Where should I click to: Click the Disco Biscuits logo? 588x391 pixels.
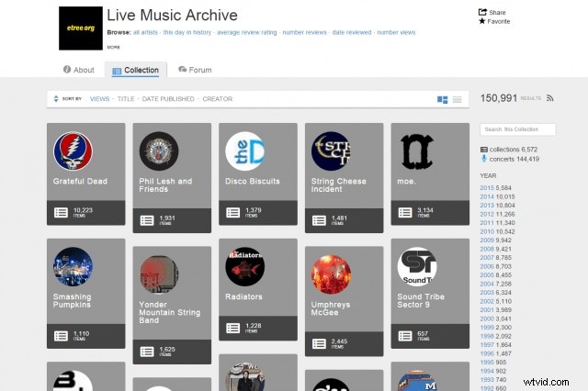point(245,151)
